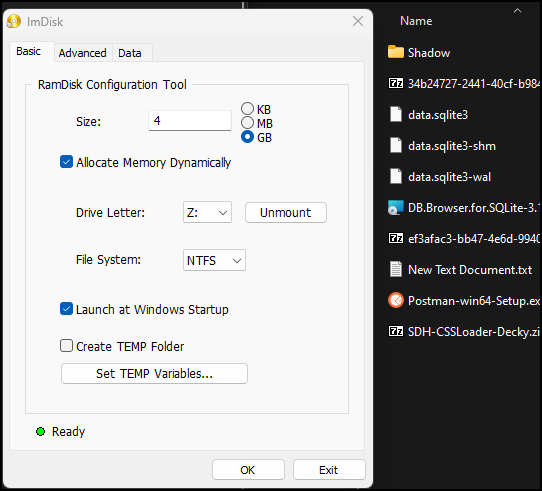Uncheck Launch at Windows Startup
Viewport: 542px width, 491px height.
coord(66,309)
